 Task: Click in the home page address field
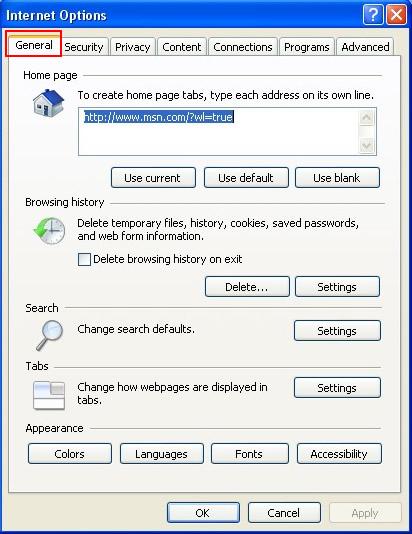point(219,131)
